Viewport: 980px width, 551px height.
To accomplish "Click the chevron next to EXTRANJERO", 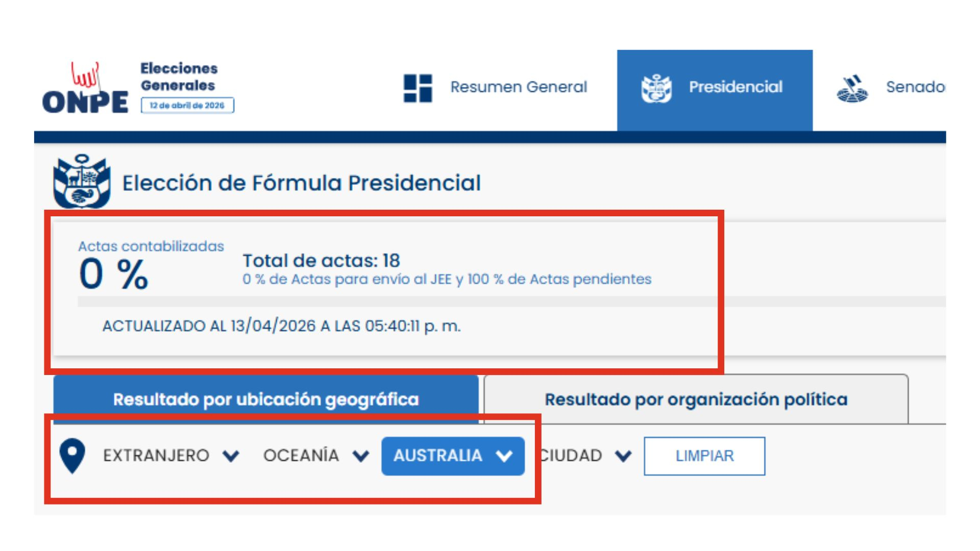I will coord(231,456).
